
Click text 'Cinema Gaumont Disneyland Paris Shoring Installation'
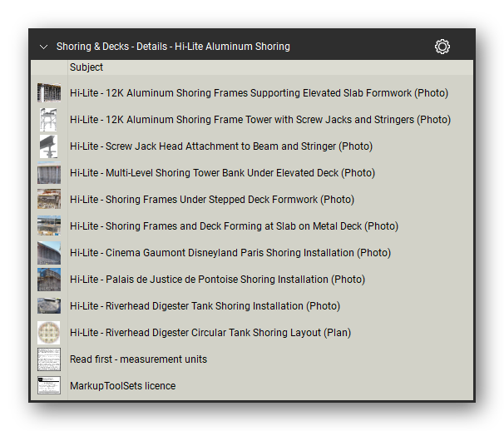coord(230,253)
